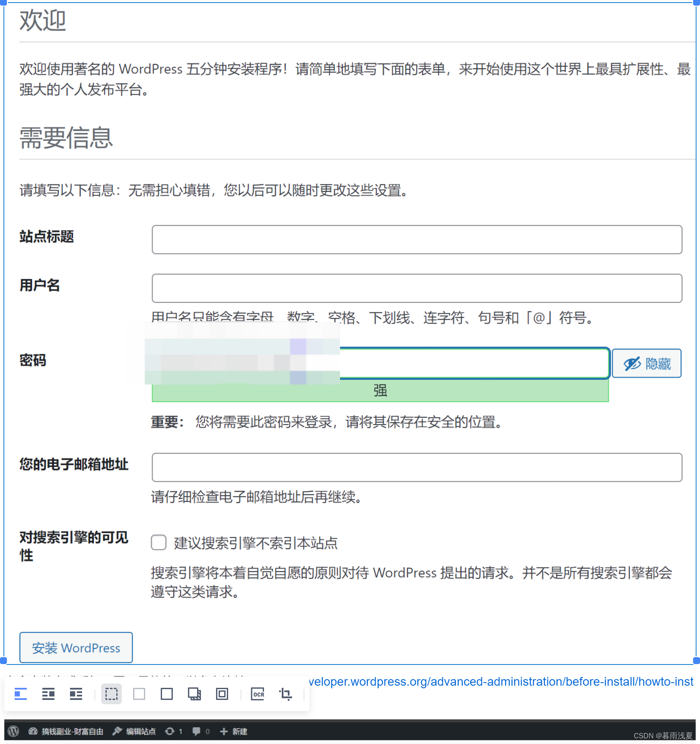
Task: Open the updates indicator showing 1
Action: coord(174,731)
